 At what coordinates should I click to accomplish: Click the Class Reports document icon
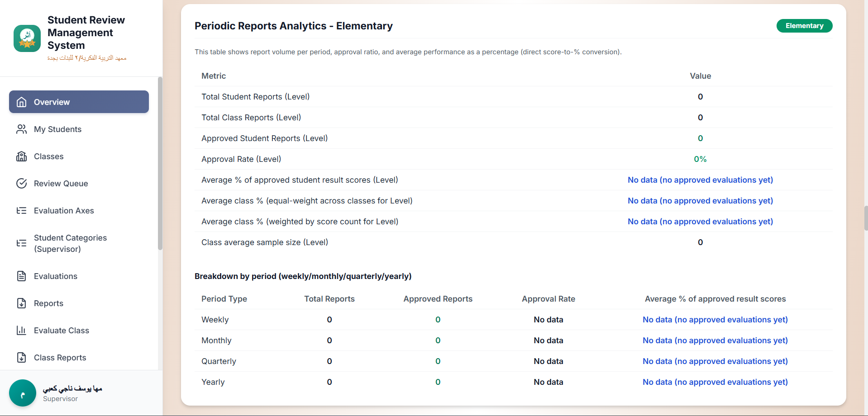[21, 357]
